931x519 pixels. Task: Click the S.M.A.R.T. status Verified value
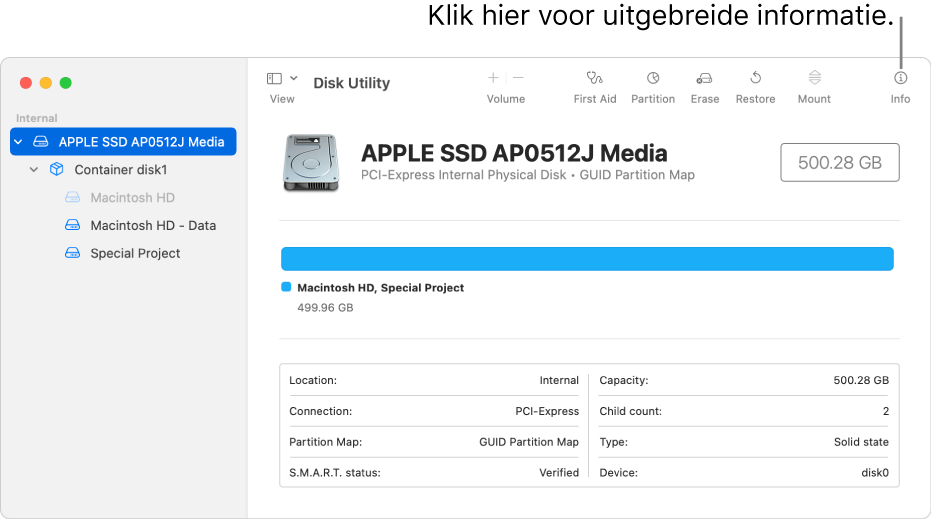point(559,473)
